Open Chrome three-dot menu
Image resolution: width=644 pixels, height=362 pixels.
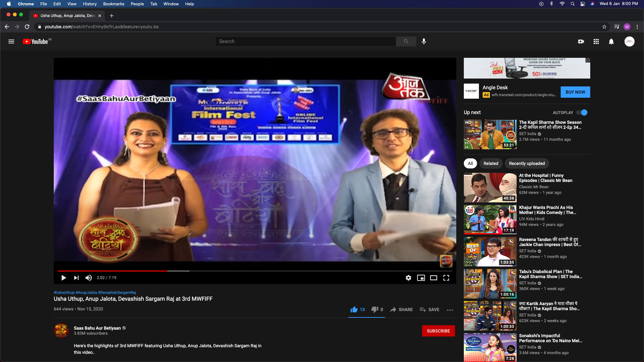click(x=637, y=27)
